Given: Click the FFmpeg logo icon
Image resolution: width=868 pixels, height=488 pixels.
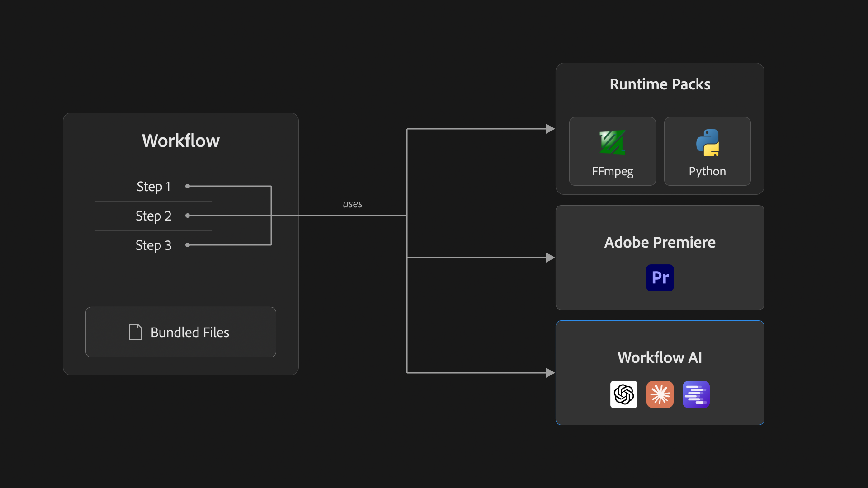Looking at the screenshot, I should (612, 142).
